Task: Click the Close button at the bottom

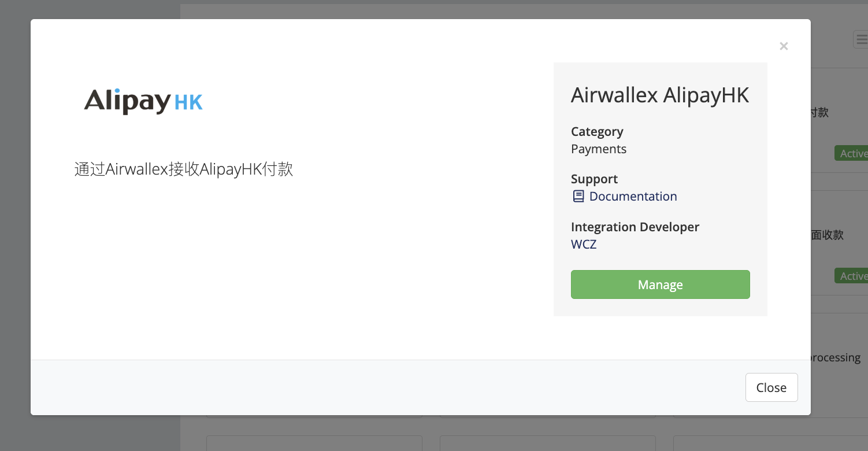Action: [x=771, y=387]
